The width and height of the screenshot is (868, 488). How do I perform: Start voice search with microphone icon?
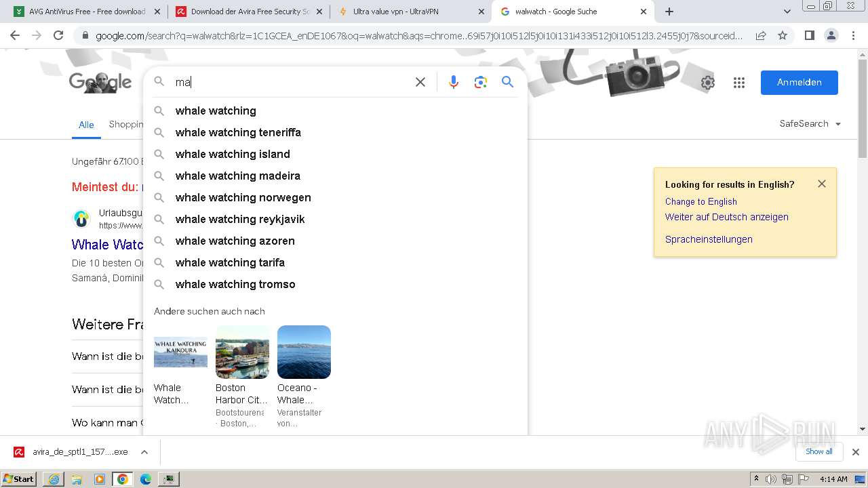(x=454, y=82)
